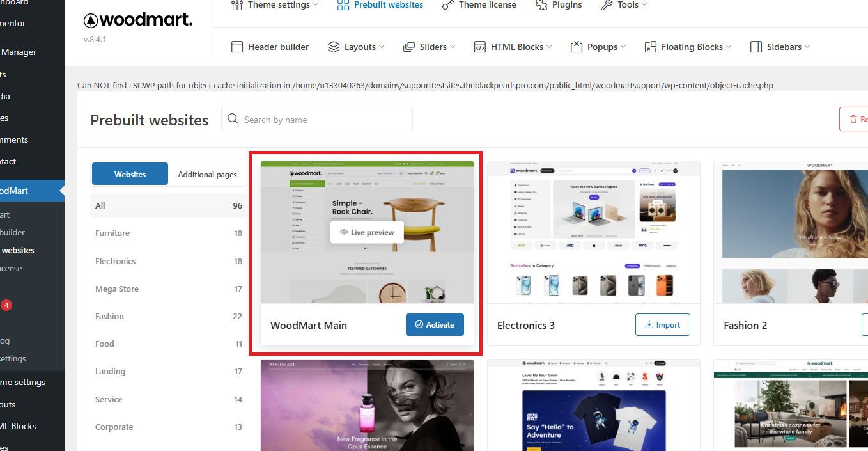Expand the Layouts dropdown chevron
868x451 pixels.
pos(382,47)
